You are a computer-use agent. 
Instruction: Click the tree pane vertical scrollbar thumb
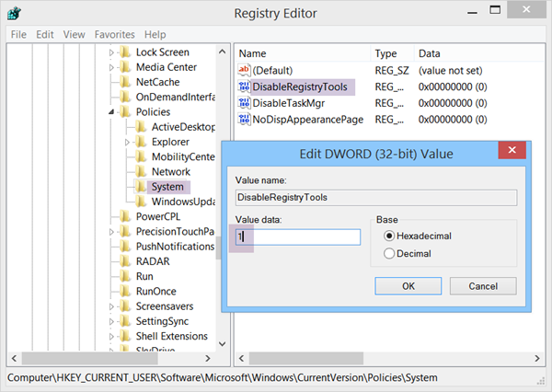[x=219, y=248]
